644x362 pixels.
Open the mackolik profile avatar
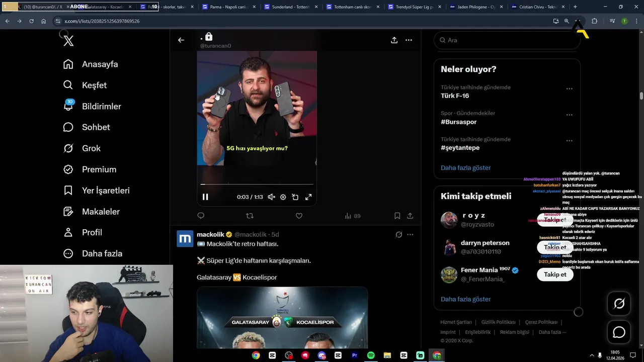[185, 238]
